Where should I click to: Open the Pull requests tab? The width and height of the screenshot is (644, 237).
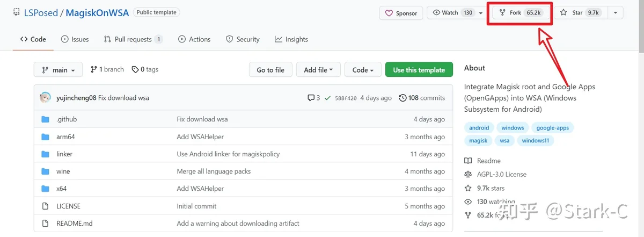133,39
